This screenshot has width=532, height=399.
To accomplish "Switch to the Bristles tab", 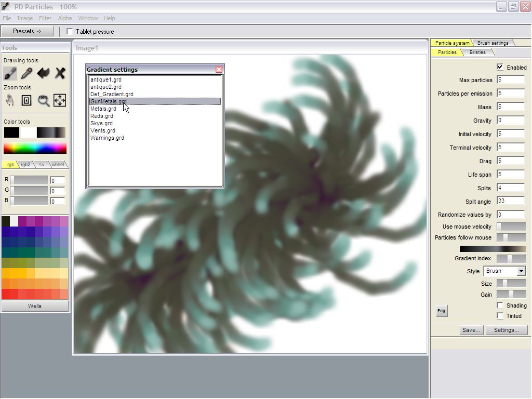I will click(477, 52).
